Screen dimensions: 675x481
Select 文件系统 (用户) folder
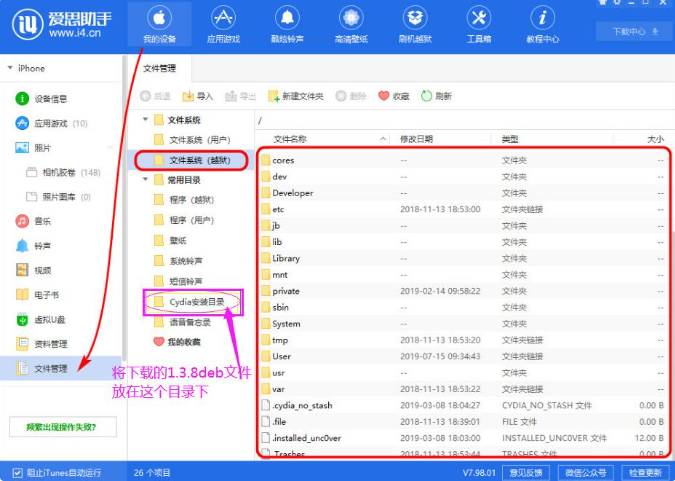pyautogui.click(x=192, y=140)
